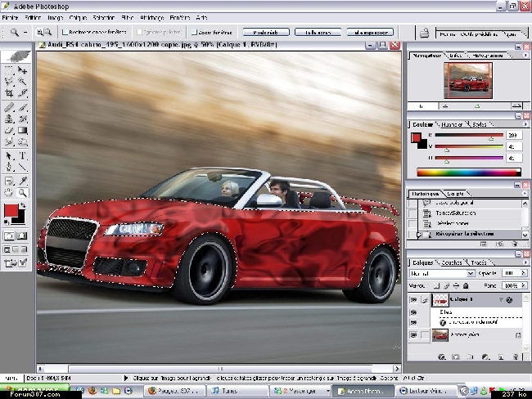Select the Clone Stamp tool

(x=9, y=119)
